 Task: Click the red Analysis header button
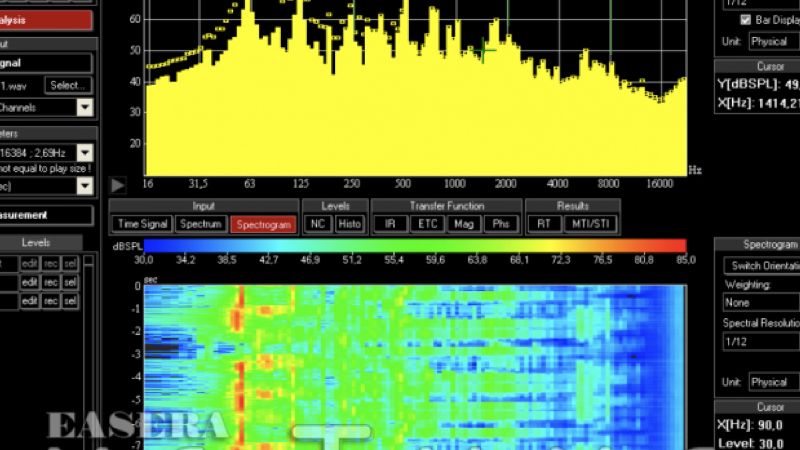coord(45,20)
